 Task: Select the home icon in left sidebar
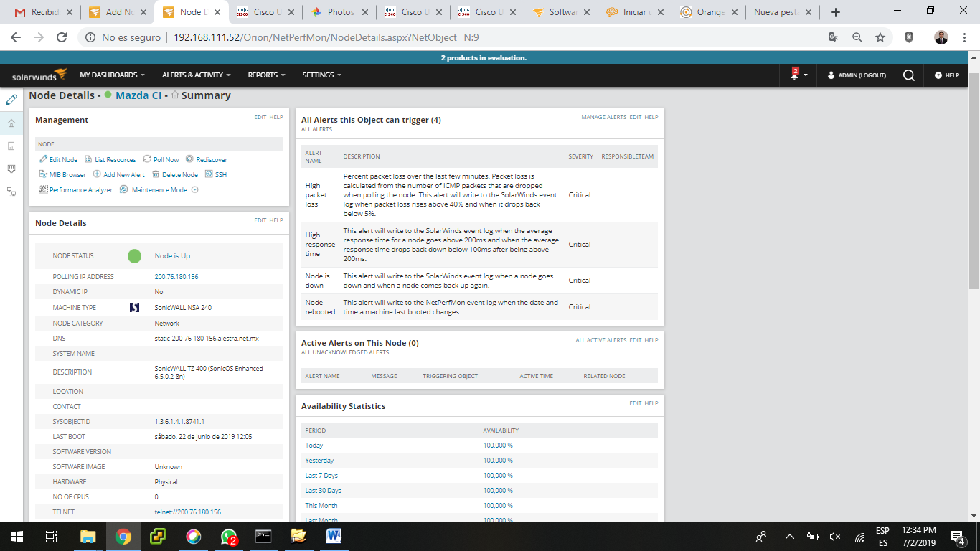(x=11, y=123)
